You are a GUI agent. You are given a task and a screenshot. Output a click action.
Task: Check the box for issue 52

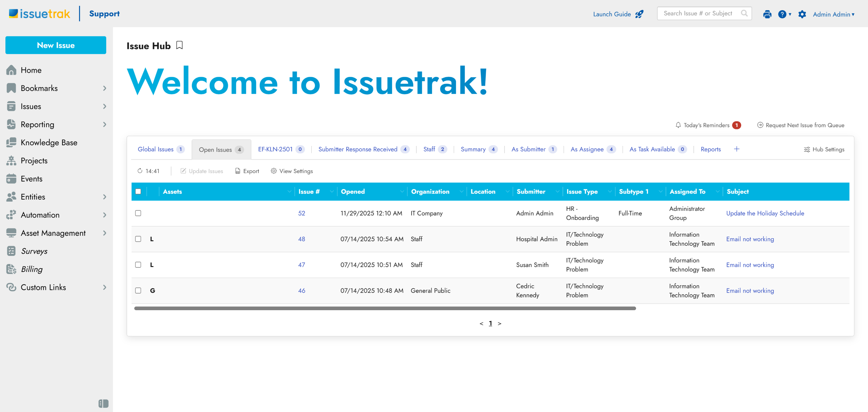point(138,213)
